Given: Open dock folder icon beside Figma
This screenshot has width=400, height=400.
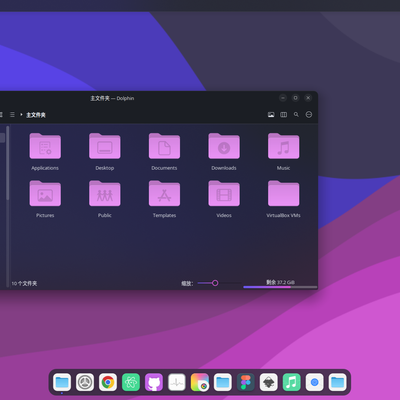Looking at the screenshot, I should (223, 382).
